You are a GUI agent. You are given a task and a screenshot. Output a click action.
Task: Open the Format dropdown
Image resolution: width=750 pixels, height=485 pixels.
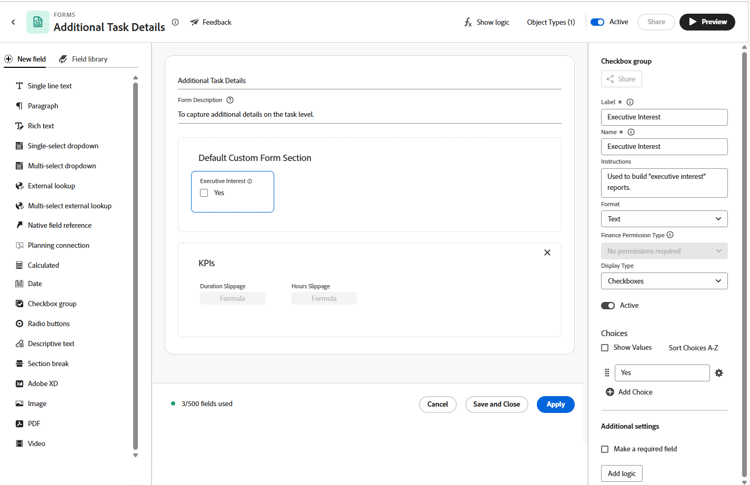664,219
